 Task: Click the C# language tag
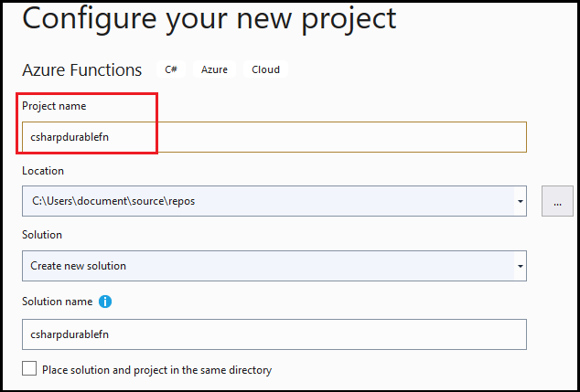click(x=171, y=69)
